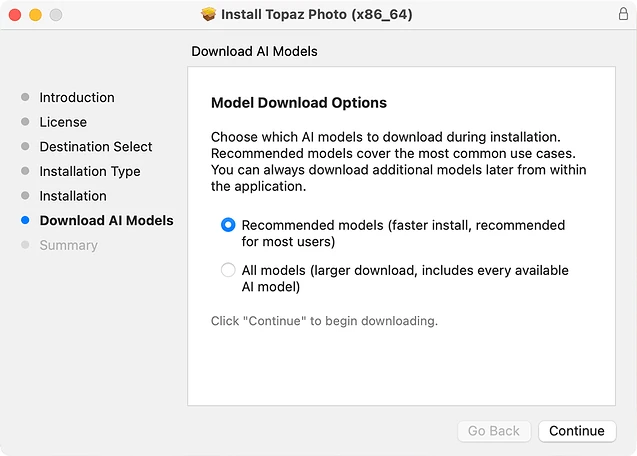Click the Destination Select step
This screenshot has width=637, height=456.
tap(96, 146)
